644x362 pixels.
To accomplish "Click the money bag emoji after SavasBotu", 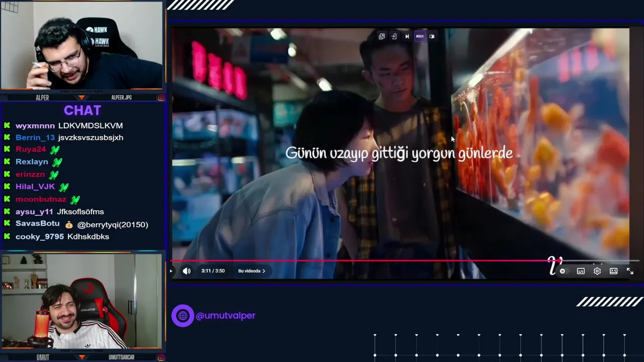I will click(x=69, y=225).
